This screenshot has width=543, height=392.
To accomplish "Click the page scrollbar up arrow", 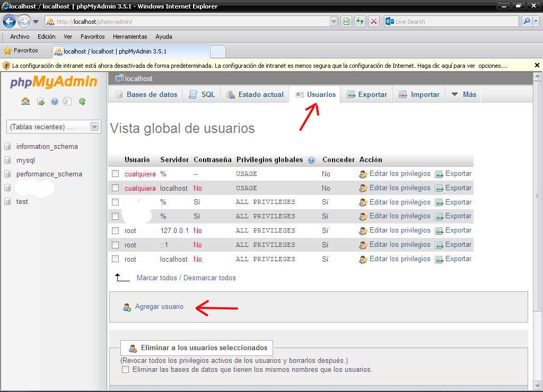I will tap(537, 76).
